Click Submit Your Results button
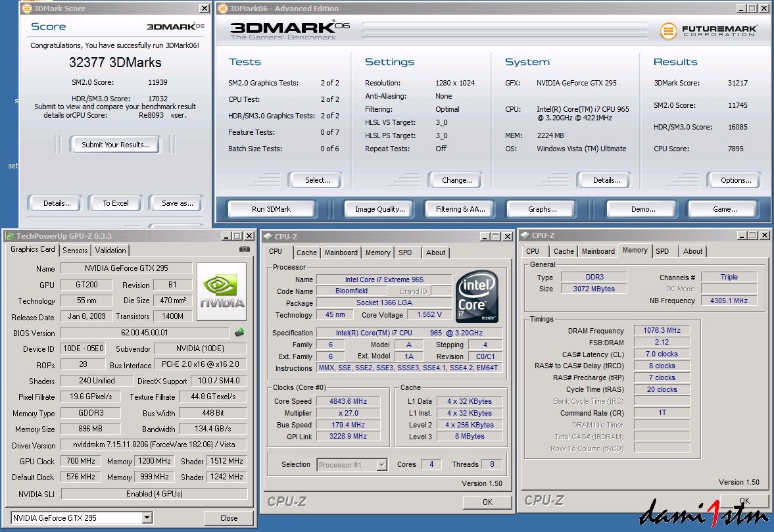The width and height of the screenshot is (774, 532). [116, 145]
